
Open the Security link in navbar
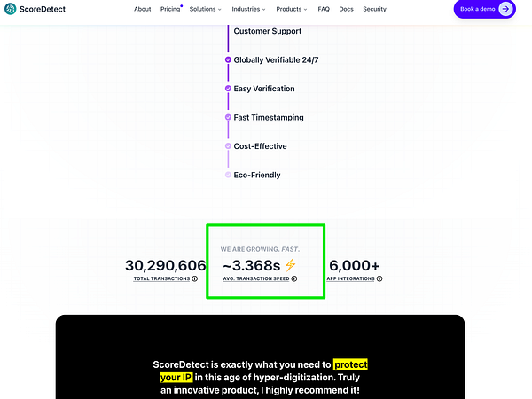coord(374,9)
